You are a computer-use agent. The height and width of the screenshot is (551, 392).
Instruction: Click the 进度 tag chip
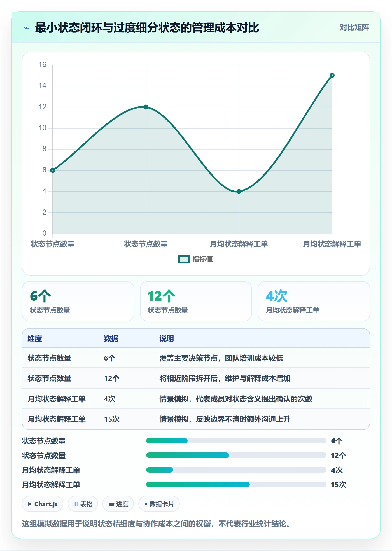pos(118,504)
